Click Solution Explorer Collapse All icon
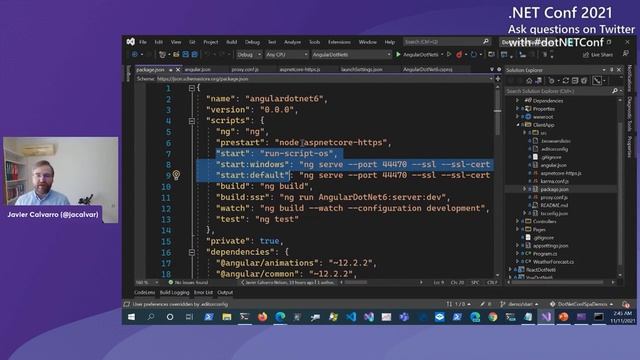The height and width of the screenshot is (360, 640). coord(575,80)
